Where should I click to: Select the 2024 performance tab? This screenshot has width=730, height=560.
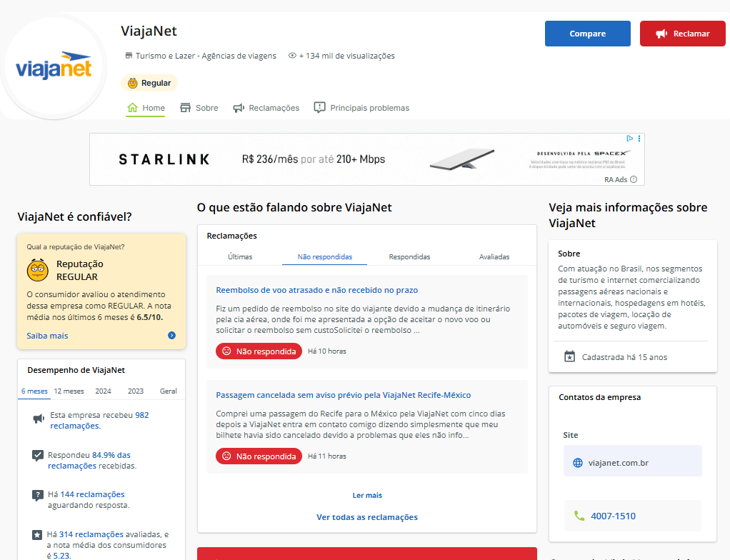click(104, 391)
